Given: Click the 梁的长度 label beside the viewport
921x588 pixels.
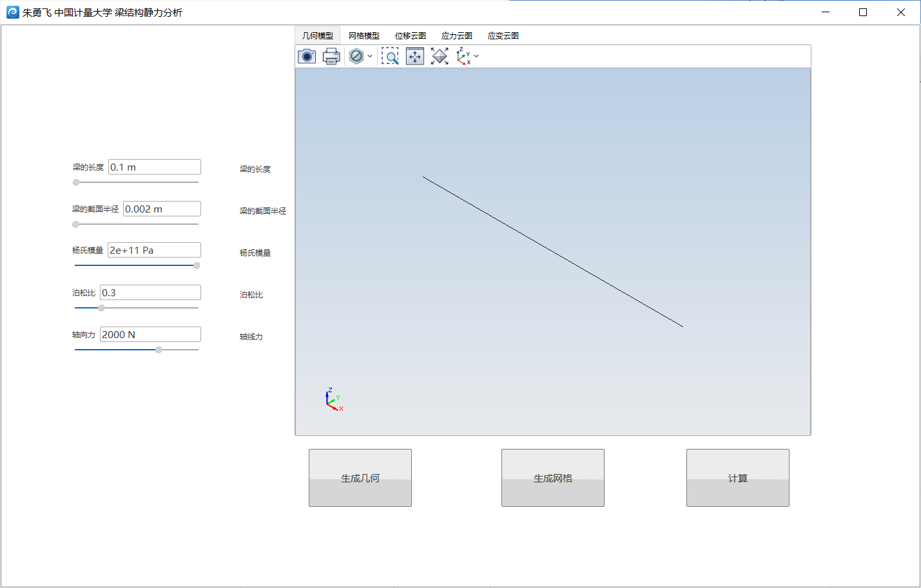Looking at the screenshot, I should coord(255,169).
